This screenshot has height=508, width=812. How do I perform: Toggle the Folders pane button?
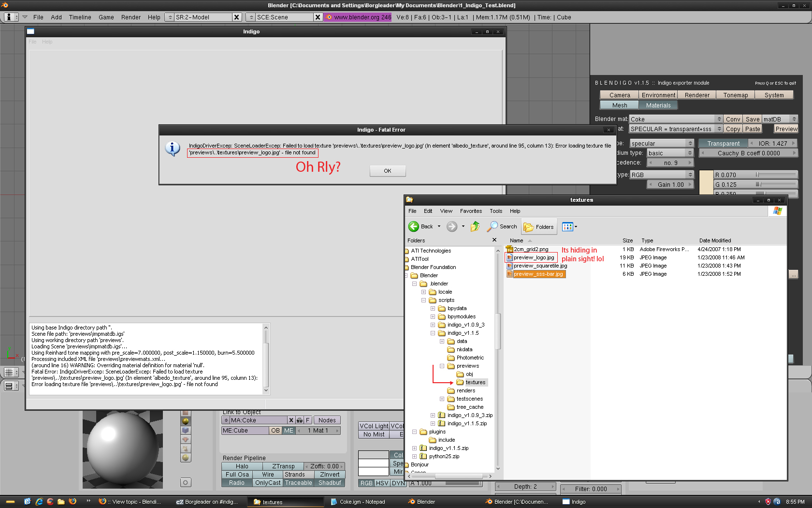point(539,227)
